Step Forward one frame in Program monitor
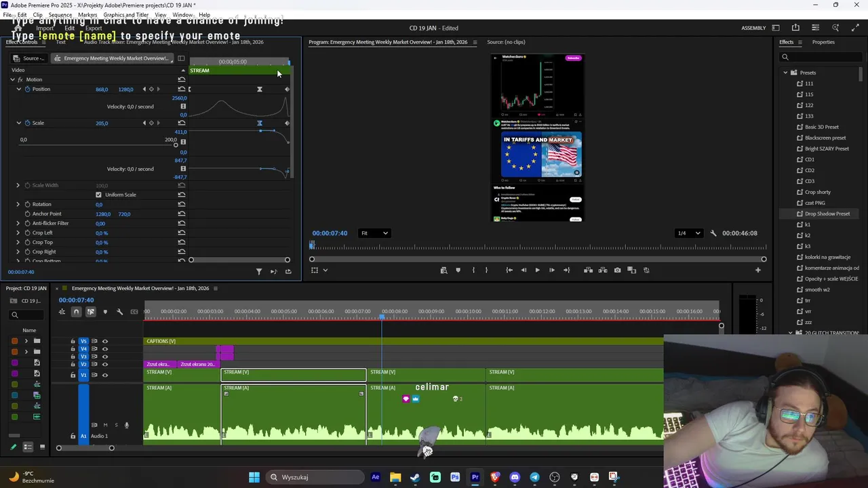 (552, 270)
